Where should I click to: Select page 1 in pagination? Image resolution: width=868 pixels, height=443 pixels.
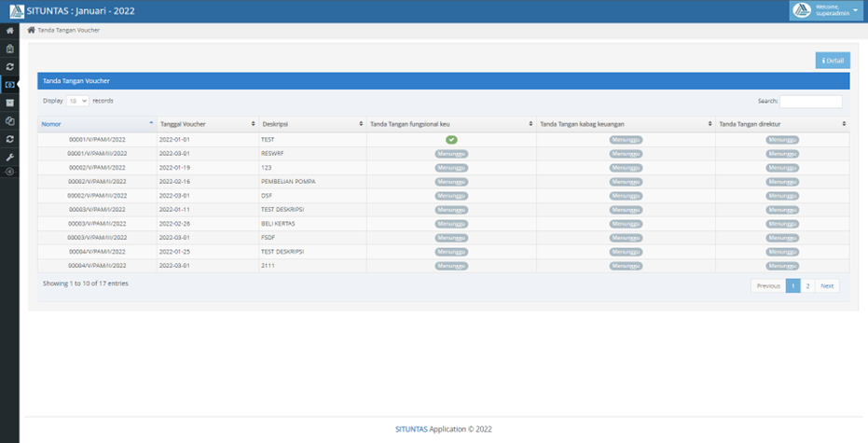[792, 285]
